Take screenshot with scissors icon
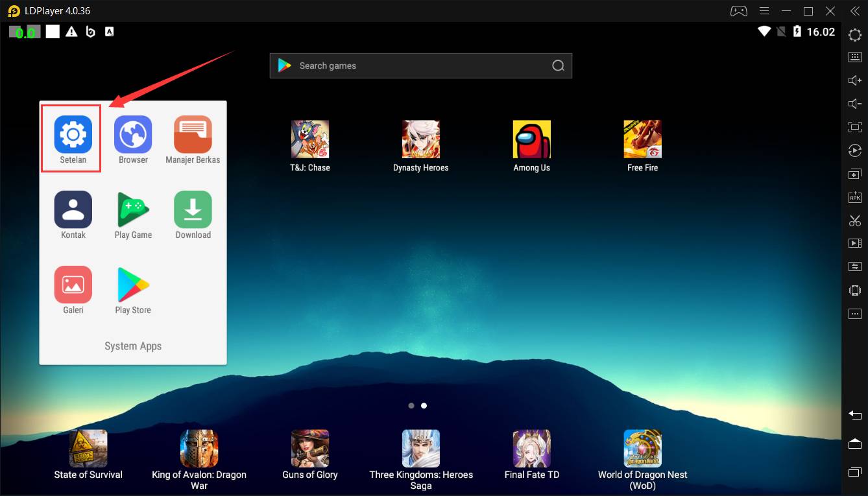Viewport: 868px width, 496px height. point(855,220)
